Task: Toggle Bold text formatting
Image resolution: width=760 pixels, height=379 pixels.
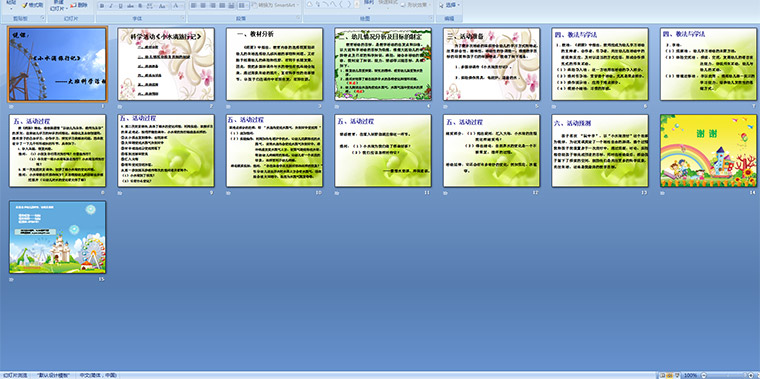Action: coord(102,6)
